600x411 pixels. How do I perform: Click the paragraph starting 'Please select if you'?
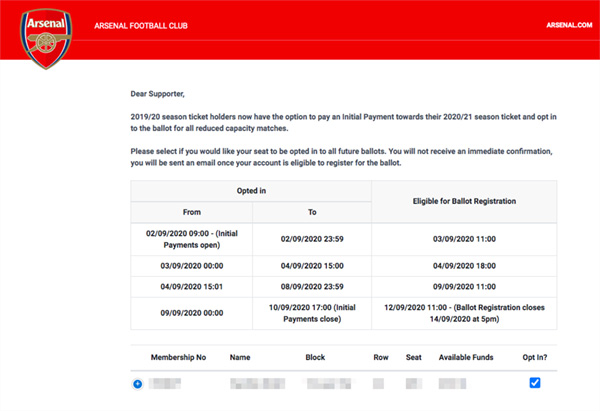[341, 157]
